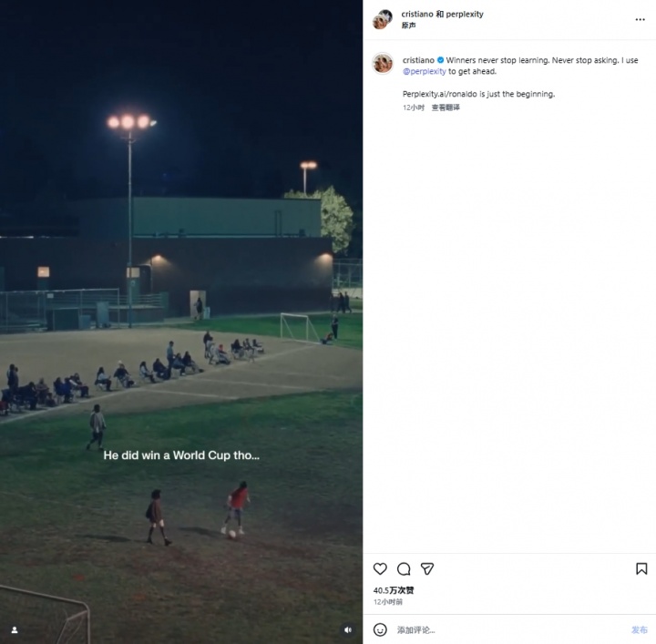656x644 pixels.
Task: Click the combined profile avatars in the header
Action: (x=383, y=19)
